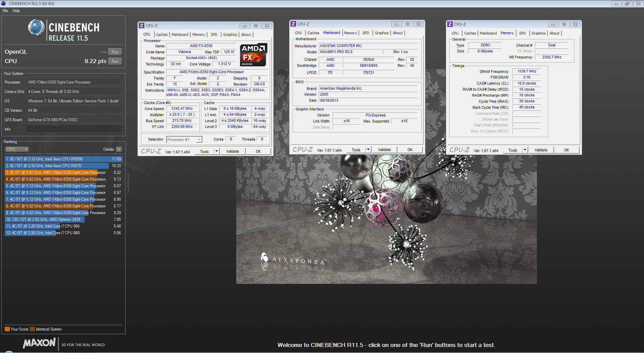The height and width of the screenshot is (353, 644).
Task: Click the NB Frequency 2350.7 MHz value
Action: click(x=552, y=57)
